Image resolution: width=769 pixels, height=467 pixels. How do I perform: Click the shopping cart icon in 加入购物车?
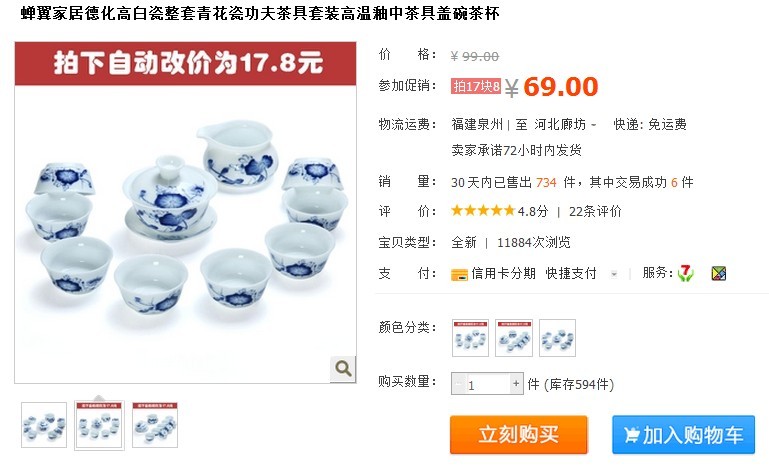(x=631, y=435)
